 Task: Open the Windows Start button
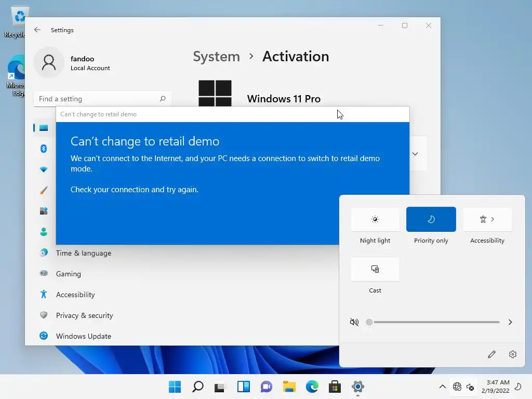click(175, 387)
